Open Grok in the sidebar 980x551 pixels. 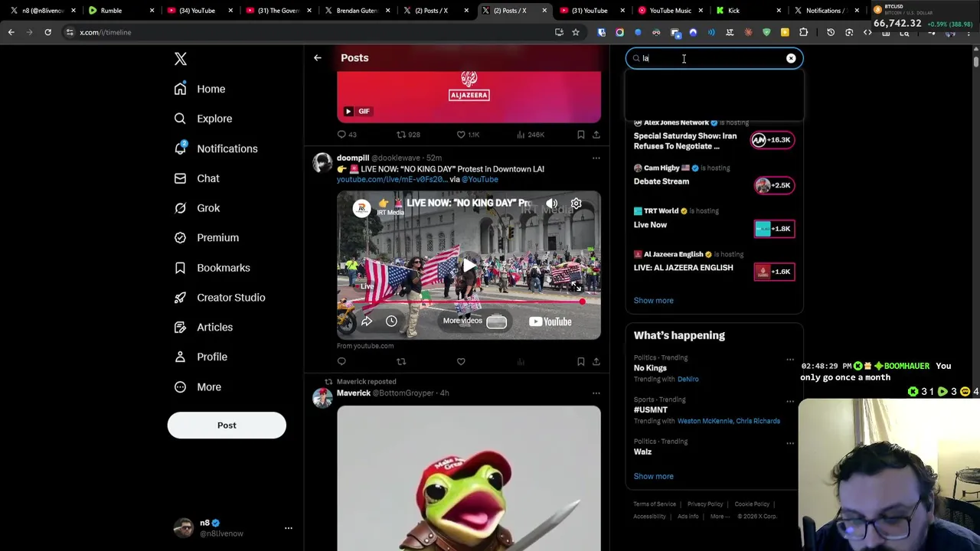point(196,208)
